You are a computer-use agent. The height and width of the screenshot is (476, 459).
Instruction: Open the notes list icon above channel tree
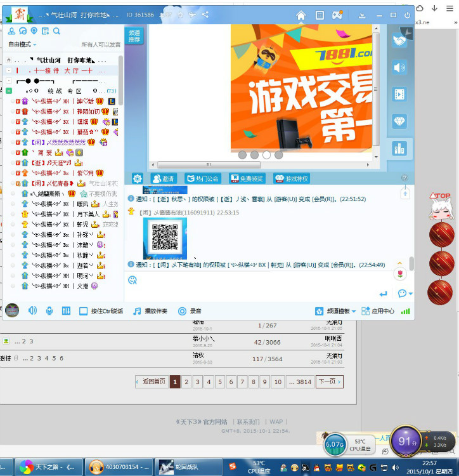[x=45, y=31]
